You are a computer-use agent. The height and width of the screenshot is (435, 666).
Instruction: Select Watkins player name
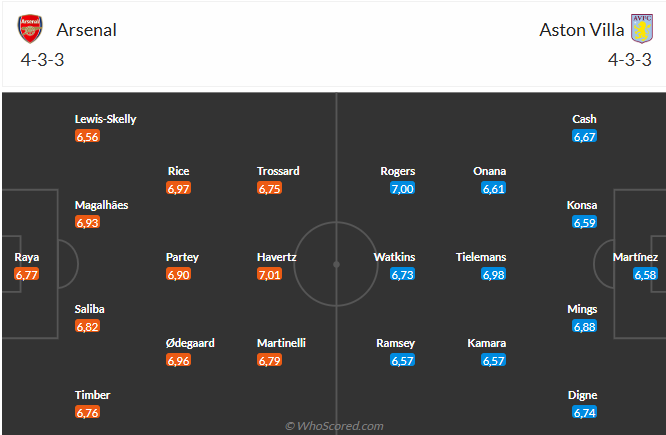click(x=394, y=257)
